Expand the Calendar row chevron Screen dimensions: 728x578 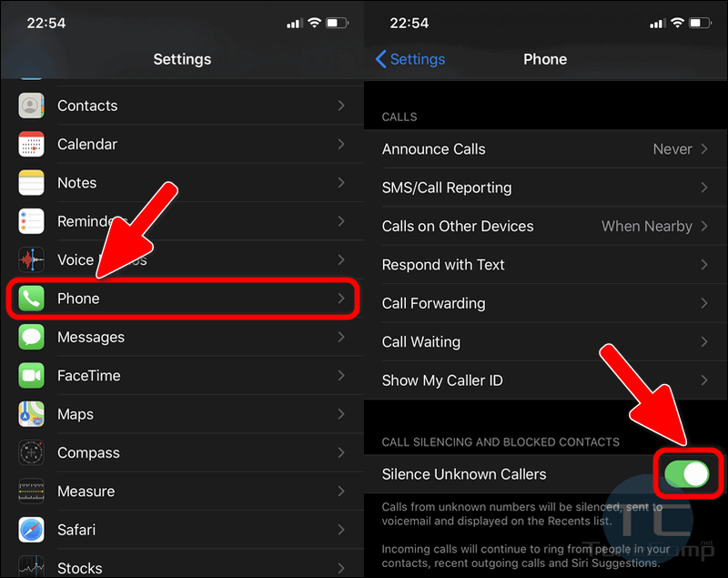tap(341, 144)
